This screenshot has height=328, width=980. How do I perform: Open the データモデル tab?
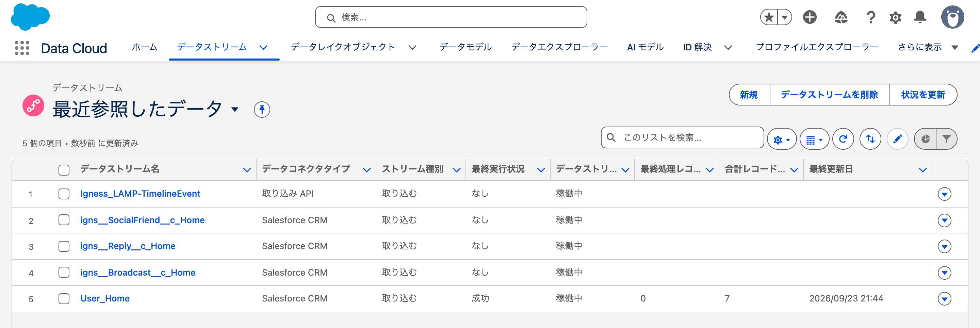(x=465, y=47)
